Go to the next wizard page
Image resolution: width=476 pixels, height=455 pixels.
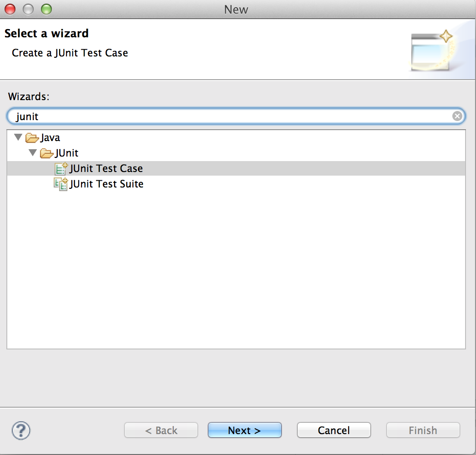pos(245,430)
